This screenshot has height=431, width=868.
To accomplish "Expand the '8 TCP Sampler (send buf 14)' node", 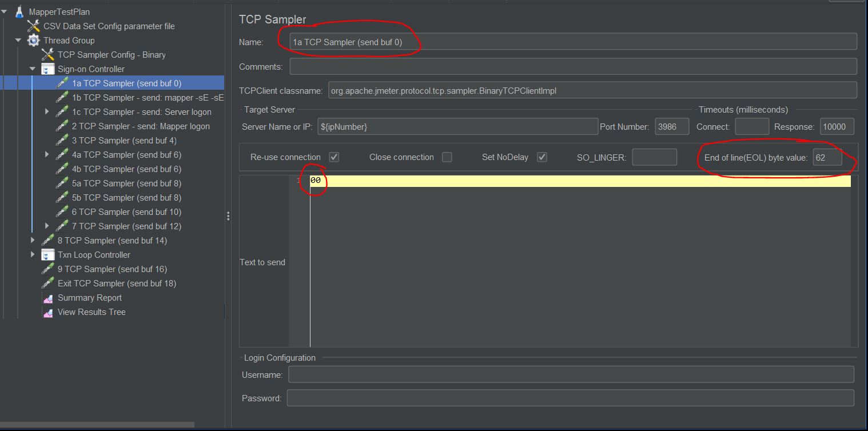I will click(x=33, y=240).
